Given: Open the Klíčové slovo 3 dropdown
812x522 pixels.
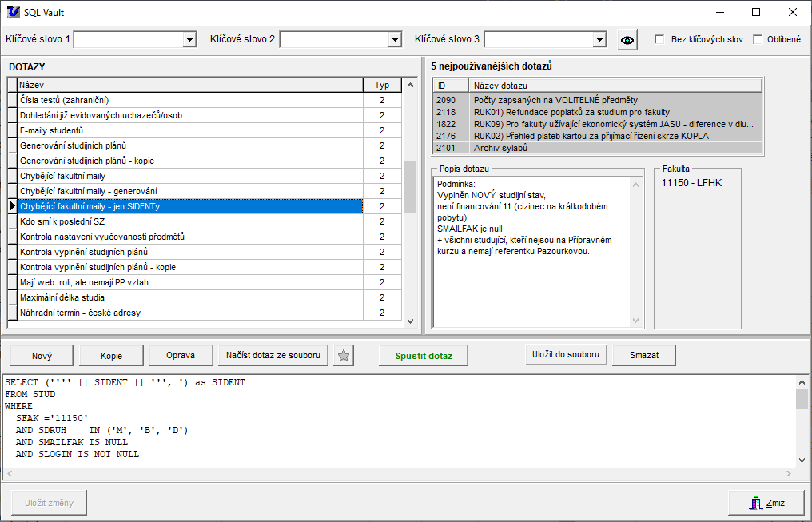Looking at the screenshot, I should click(599, 39).
